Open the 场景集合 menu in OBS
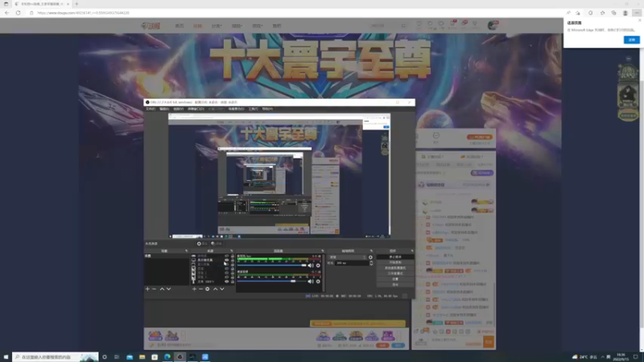Image resolution: width=644 pixels, height=362 pixels. (x=236, y=109)
